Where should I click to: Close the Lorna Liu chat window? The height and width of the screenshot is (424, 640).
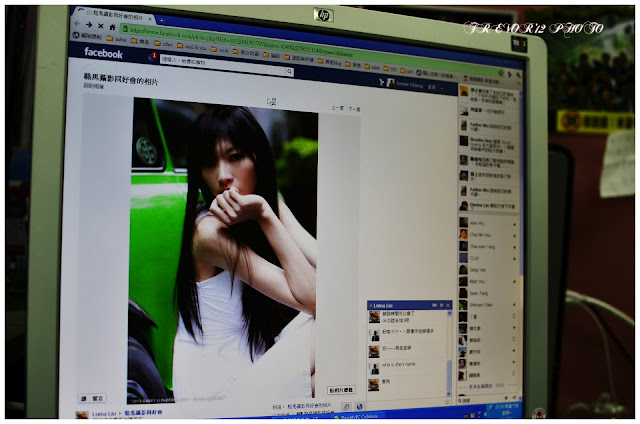[x=448, y=305]
